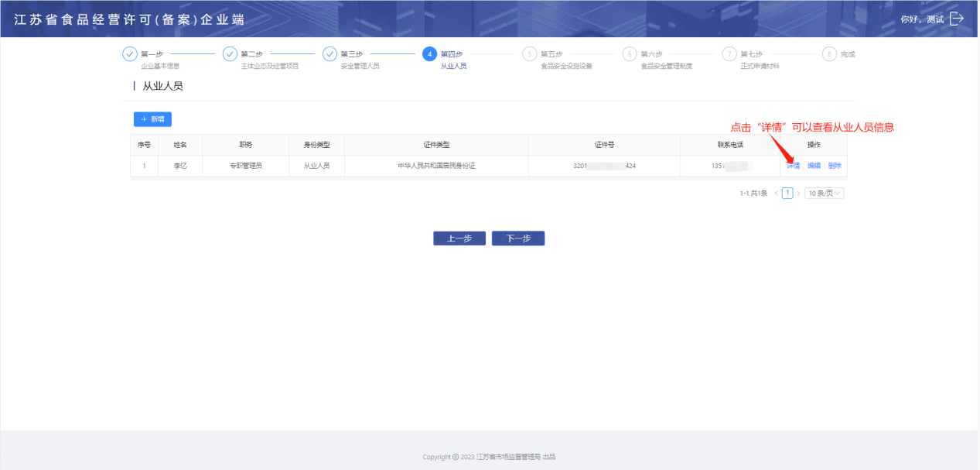Select page number 1 in pagination
The image size is (980, 470).
click(x=787, y=193)
